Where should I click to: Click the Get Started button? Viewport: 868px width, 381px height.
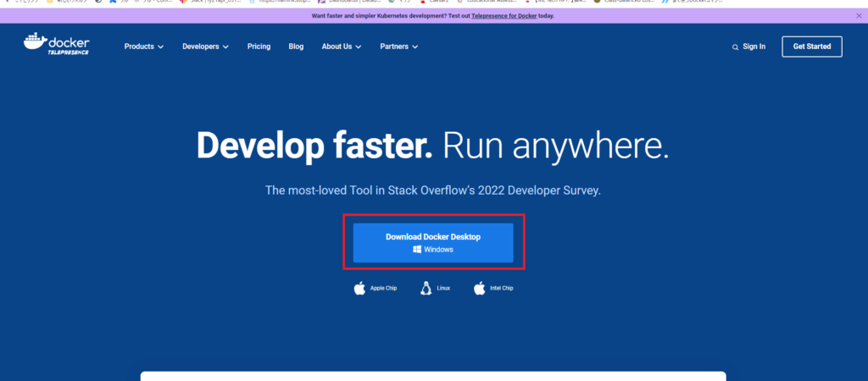[x=812, y=47]
